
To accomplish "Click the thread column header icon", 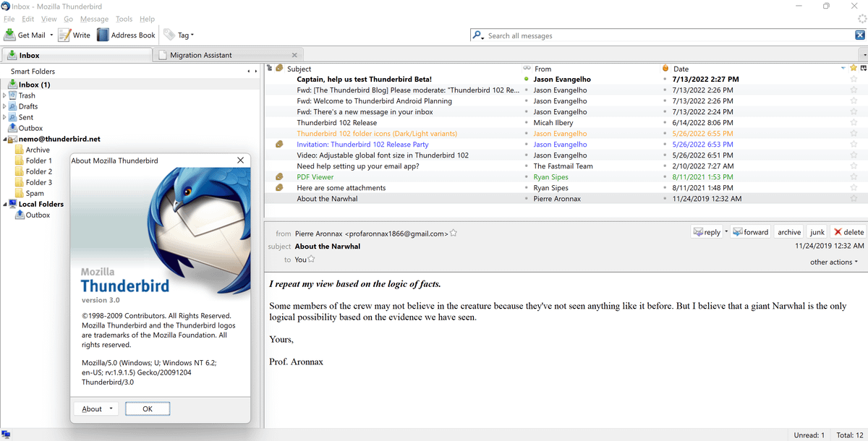I will click(269, 69).
